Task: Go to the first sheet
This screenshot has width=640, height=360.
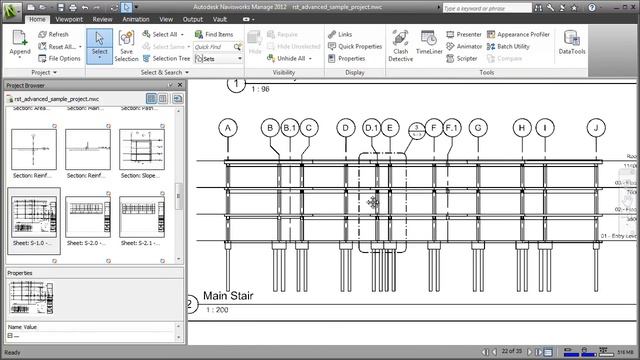Action: point(485,351)
